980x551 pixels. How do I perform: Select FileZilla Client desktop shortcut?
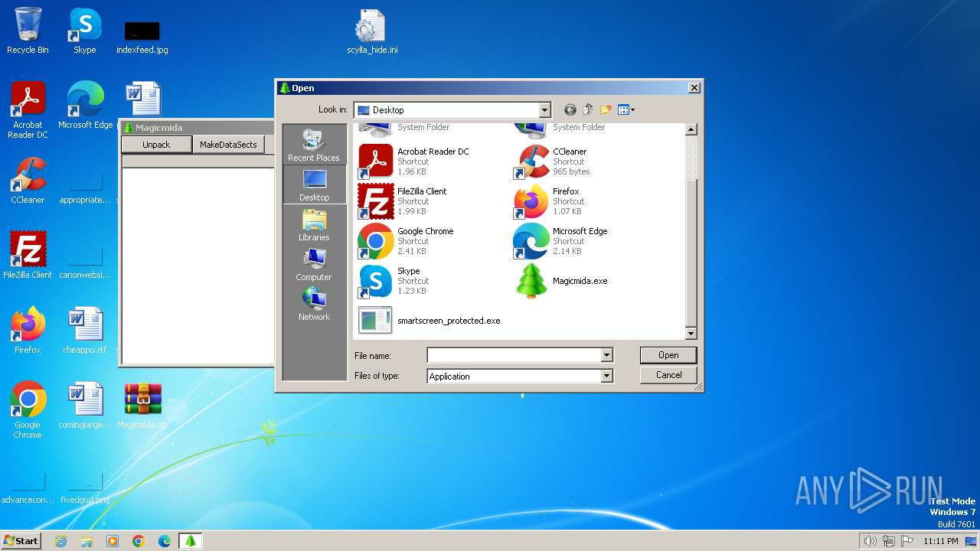click(x=28, y=255)
